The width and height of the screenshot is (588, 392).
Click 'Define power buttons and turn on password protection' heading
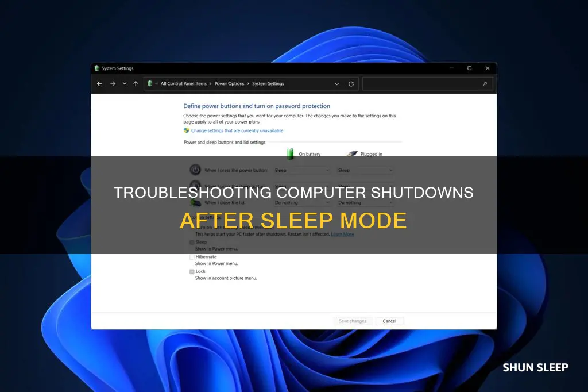tap(257, 106)
